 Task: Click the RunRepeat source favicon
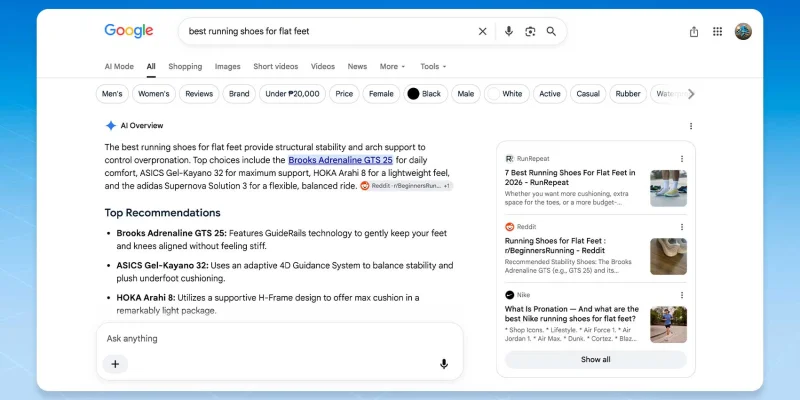[509, 159]
